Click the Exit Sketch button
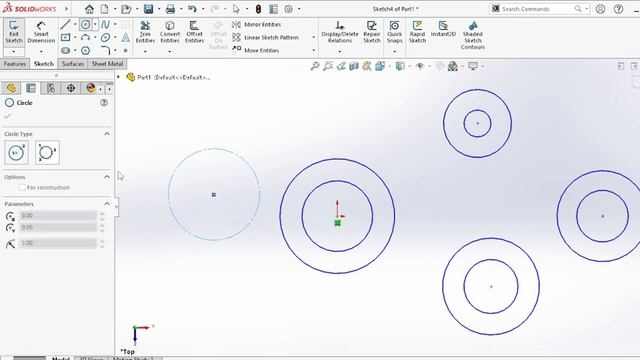The height and width of the screenshot is (360, 640). click(x=14, y=32)
